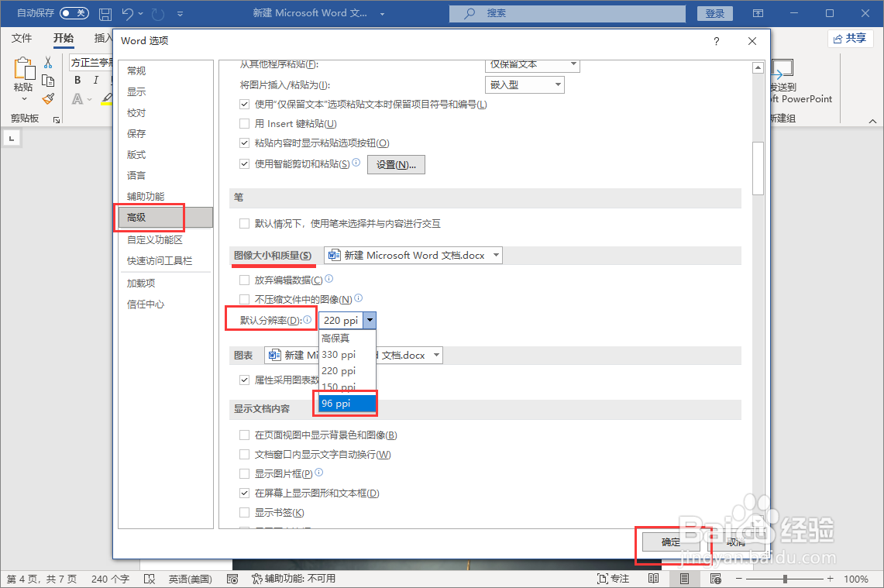Open the clipboard pane launcher icon
The image size is (884, 588).
[x=57, y=119]
